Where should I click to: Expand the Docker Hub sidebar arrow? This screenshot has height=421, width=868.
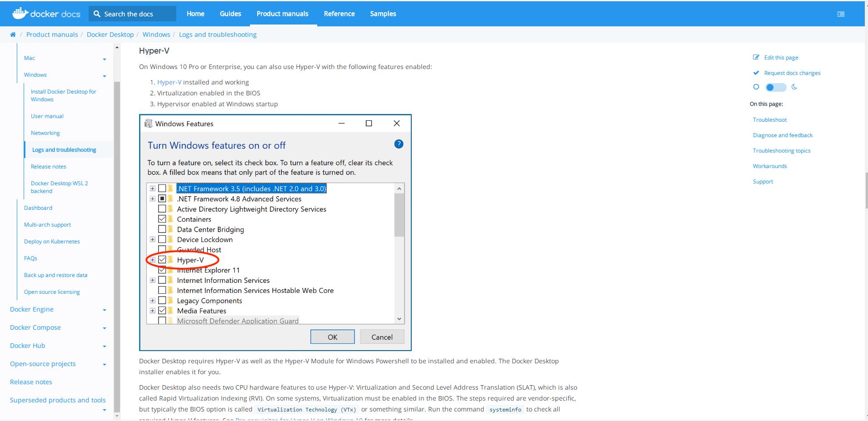pyautogui.click(x=105, y=347)
